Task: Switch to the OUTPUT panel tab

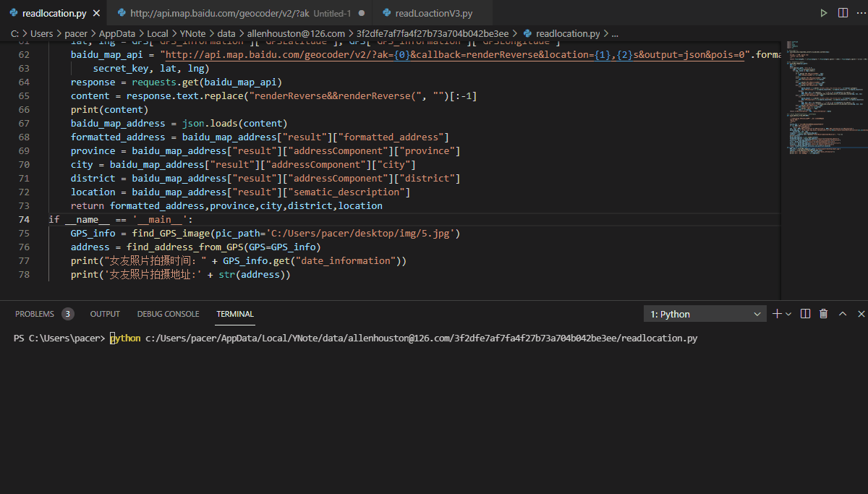Action: (105, 314)
